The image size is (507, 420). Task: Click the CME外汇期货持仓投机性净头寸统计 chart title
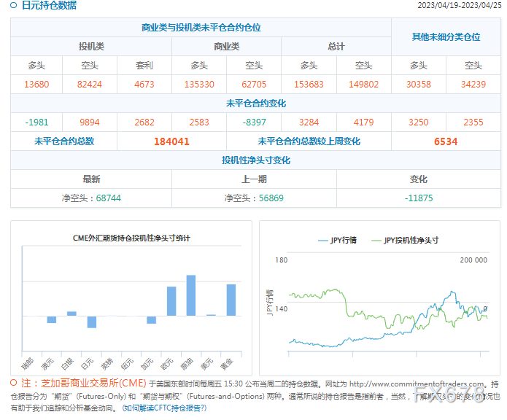(131, 238)
